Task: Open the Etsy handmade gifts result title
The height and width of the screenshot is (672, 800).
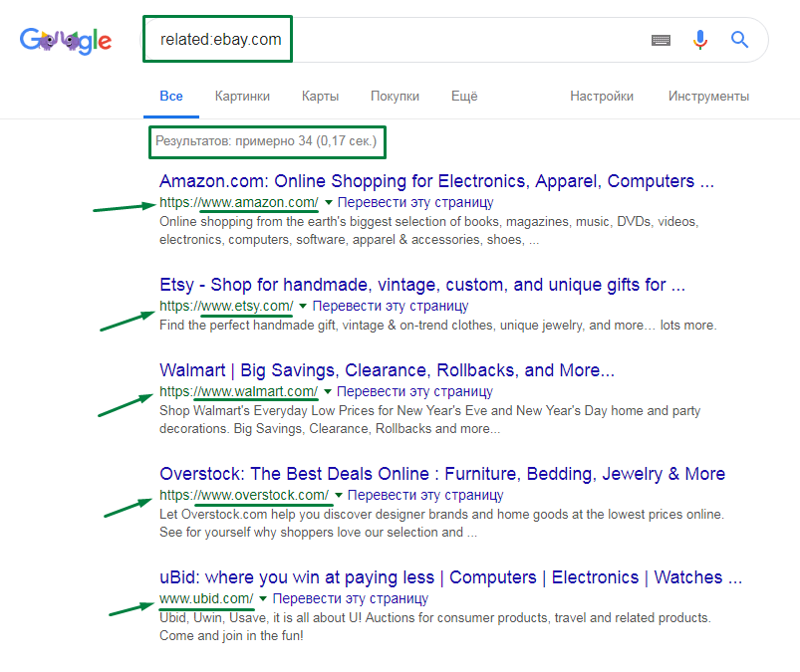Action: pos(422,285)
